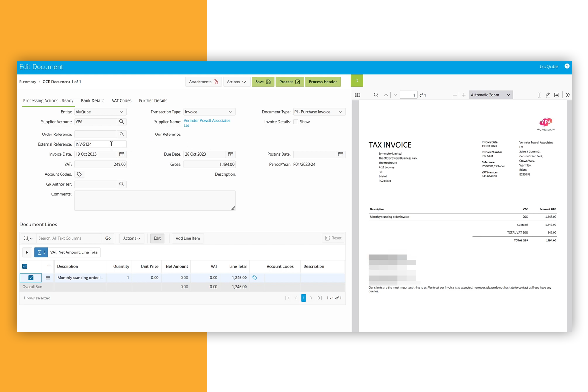
Task: Click the Supplier Account search magnifier icon
Action: pyautogui.click(x=122, y=122)
